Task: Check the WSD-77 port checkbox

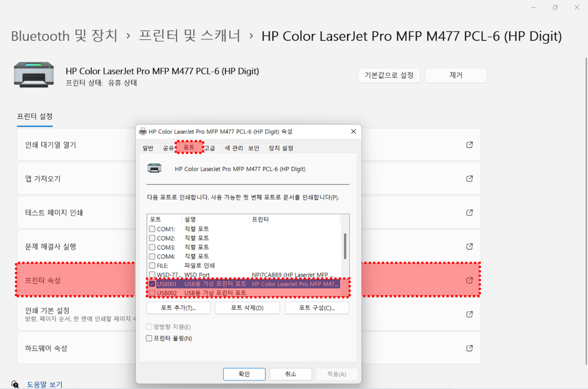Action: coord(152,274)
